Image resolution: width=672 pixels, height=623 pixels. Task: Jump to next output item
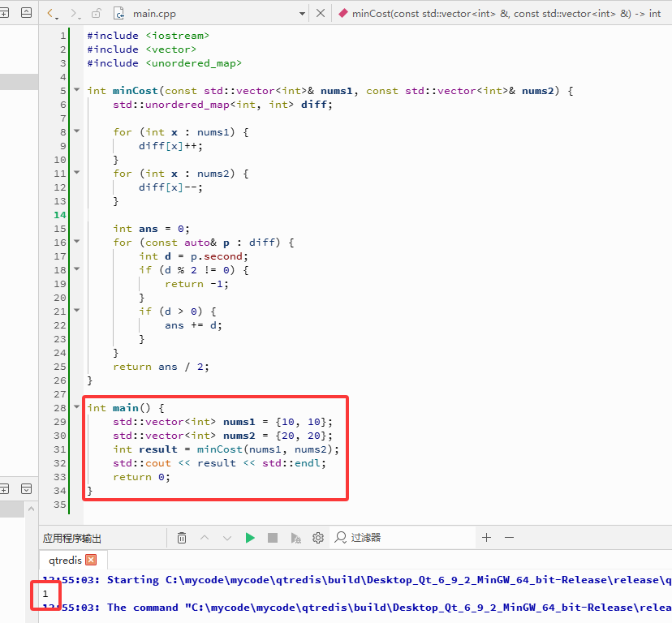tap(227, 538)
